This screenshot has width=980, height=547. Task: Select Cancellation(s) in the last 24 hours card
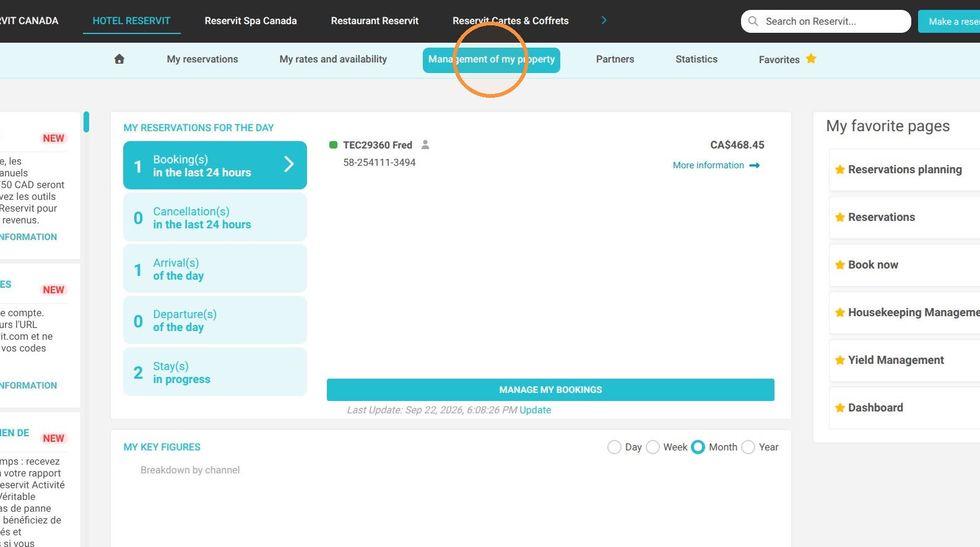(x=215, y=217)
